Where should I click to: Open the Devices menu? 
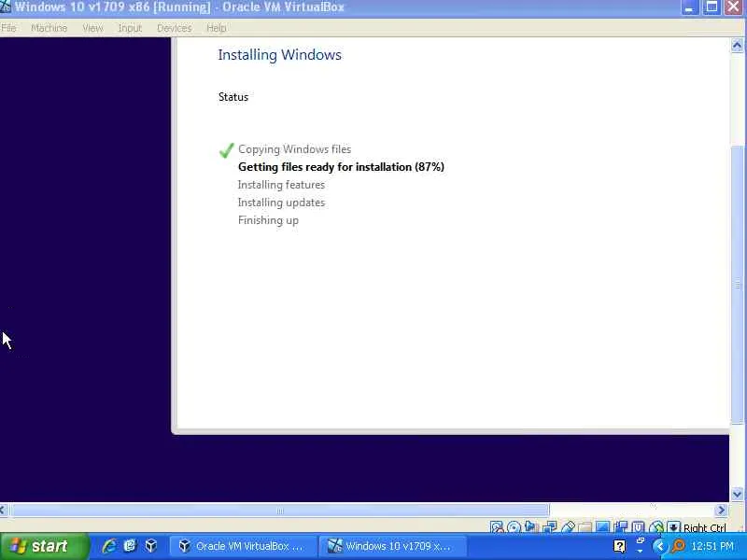[174, 28]
